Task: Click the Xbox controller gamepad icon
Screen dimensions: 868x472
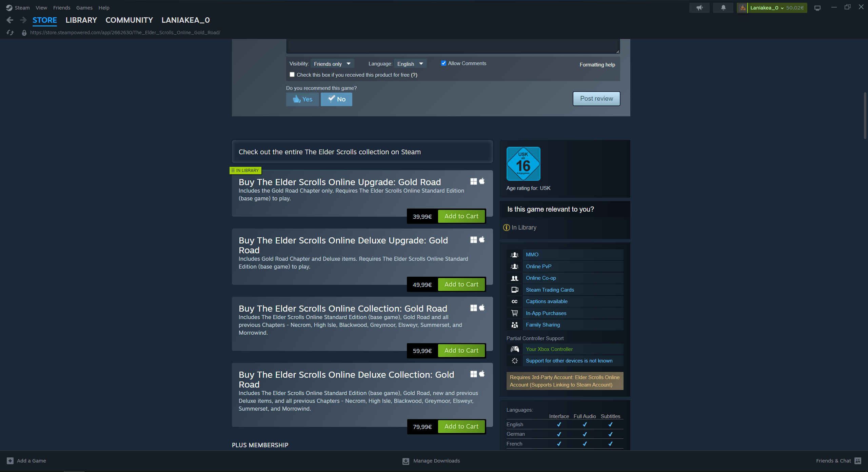Action: pos(515,349)
